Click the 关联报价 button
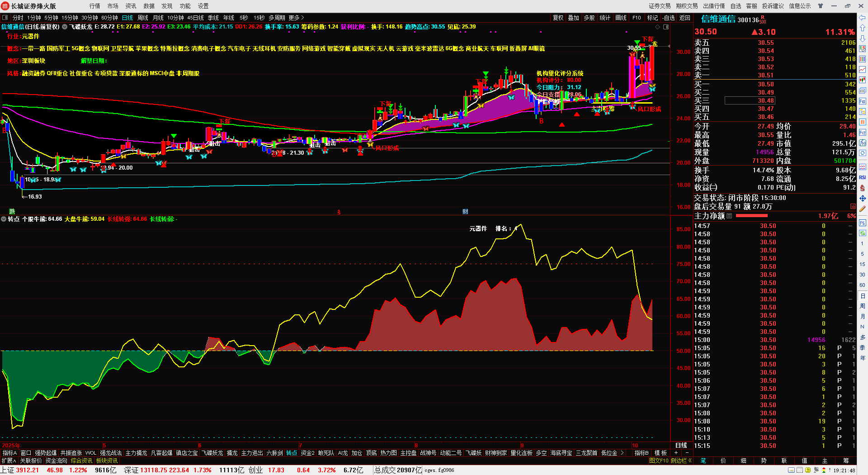Viewport: 868px width, 475px height. coord(31,461)
